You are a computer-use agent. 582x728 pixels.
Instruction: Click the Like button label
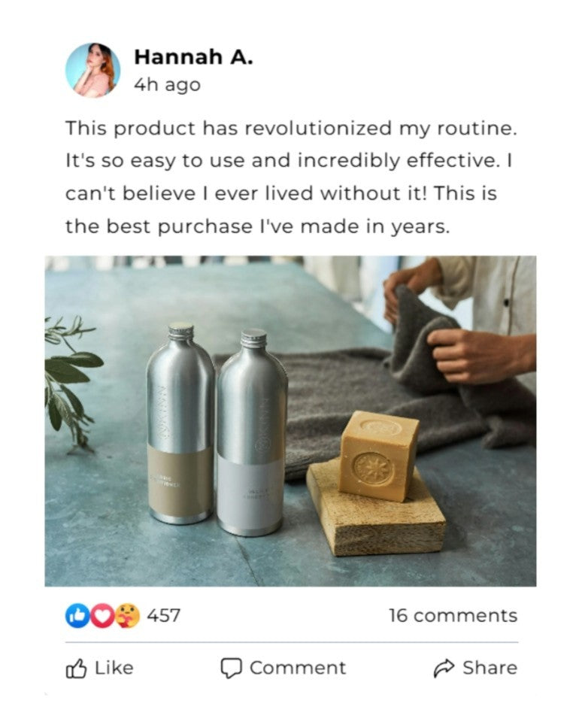(x=114, y=668)
